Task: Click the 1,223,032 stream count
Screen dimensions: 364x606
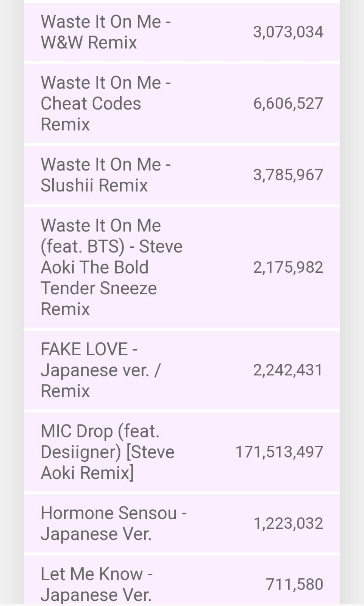Action: coord(288,523)
